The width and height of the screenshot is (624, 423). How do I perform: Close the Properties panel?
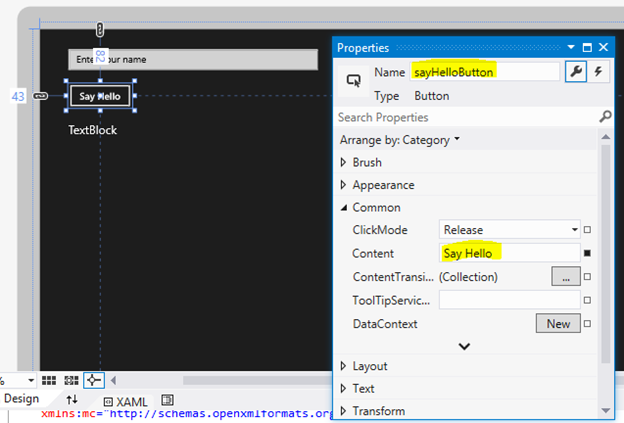coord(603,47)
